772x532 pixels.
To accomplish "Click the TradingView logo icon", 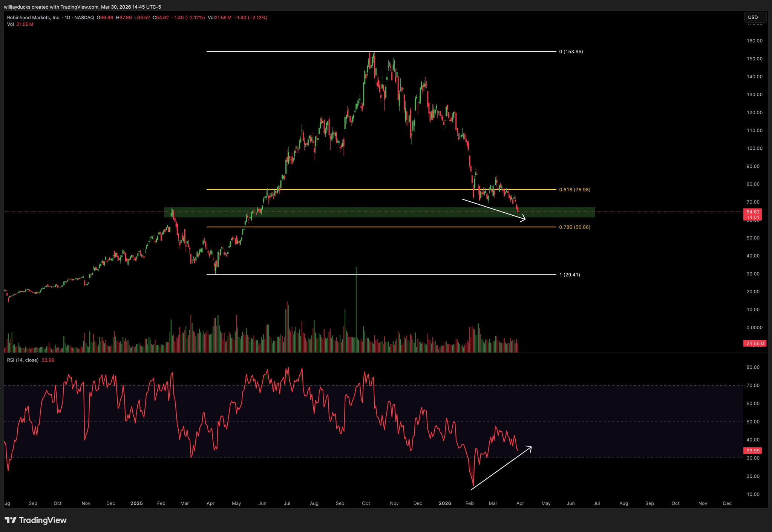I will [11, 520].
